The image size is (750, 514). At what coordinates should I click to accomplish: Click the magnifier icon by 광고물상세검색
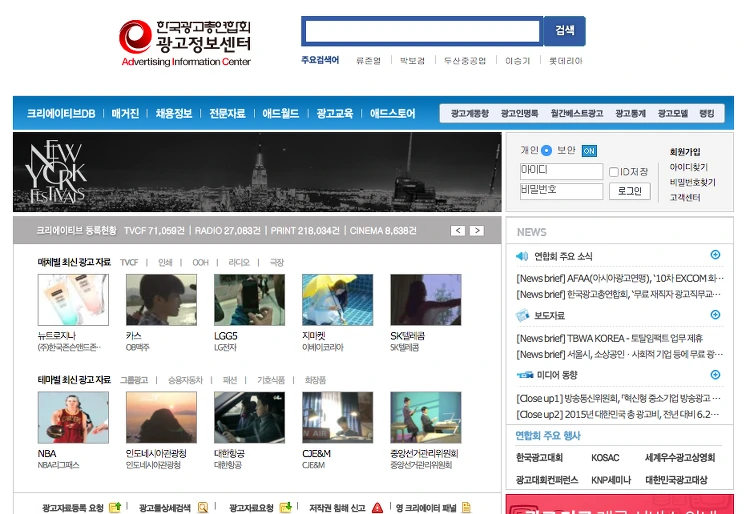tap(203, 507)
